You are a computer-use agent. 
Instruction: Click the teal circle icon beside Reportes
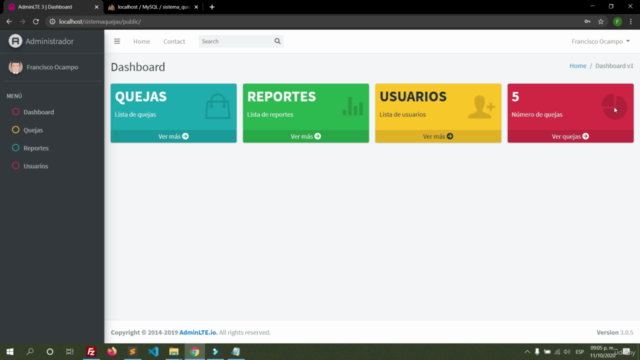click(16, 148)
